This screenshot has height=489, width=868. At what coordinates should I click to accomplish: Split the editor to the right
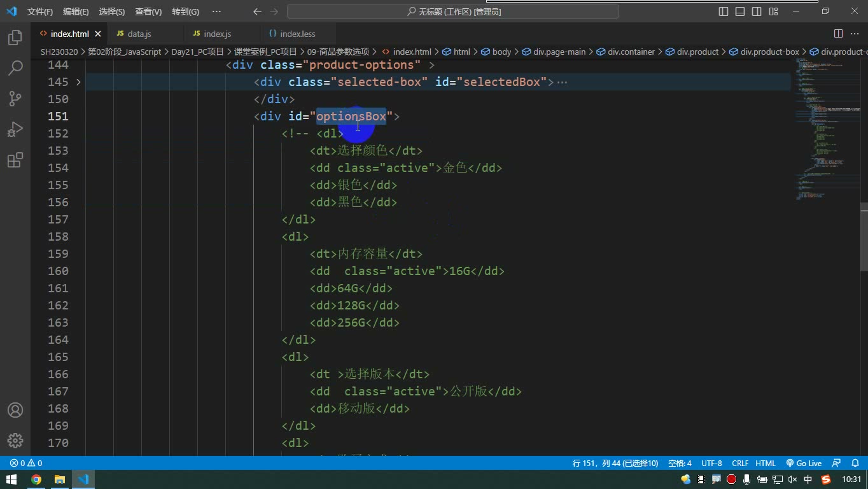[839, 34]
